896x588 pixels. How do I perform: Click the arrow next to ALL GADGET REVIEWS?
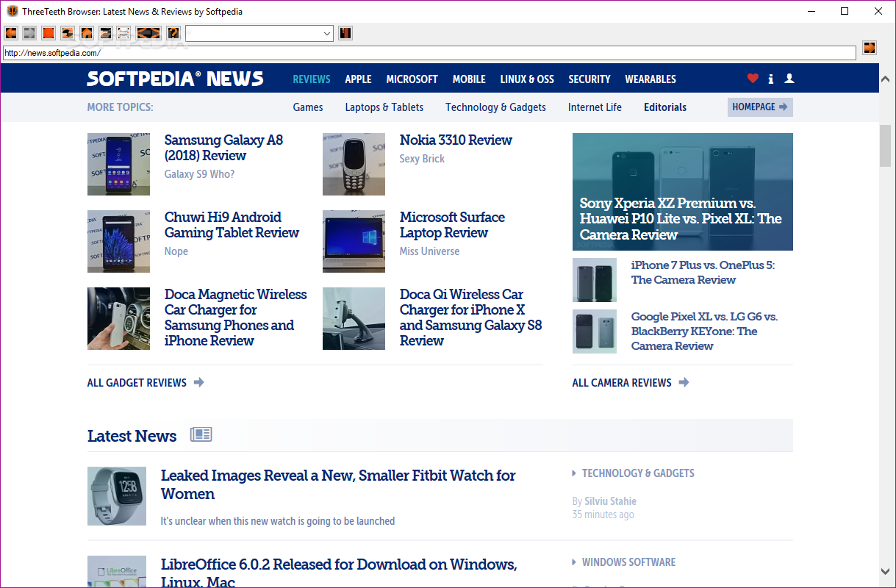(x=199, y=382)
